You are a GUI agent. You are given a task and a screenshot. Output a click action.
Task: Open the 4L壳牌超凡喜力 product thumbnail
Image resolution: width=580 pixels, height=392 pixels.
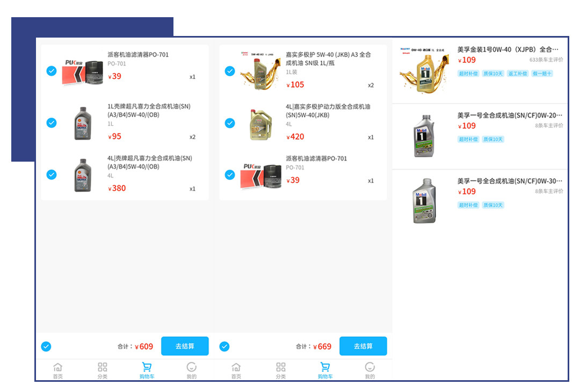click(x=83, y=175)
